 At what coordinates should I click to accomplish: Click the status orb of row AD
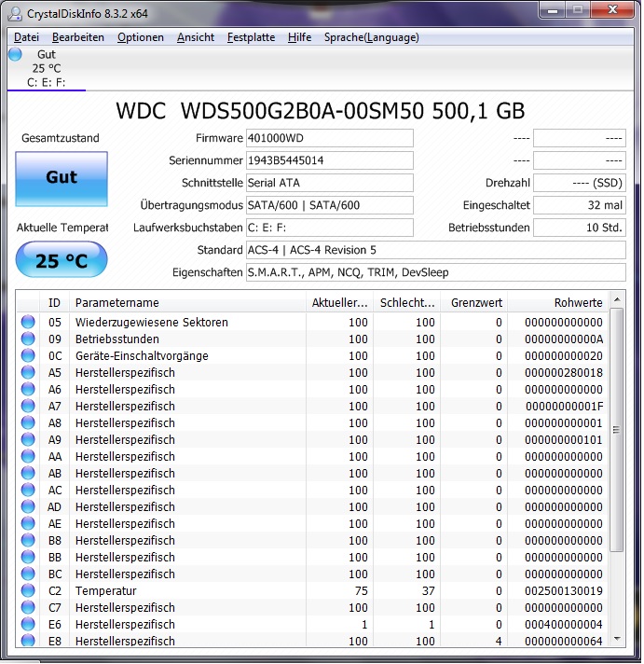tap(28, 507)
